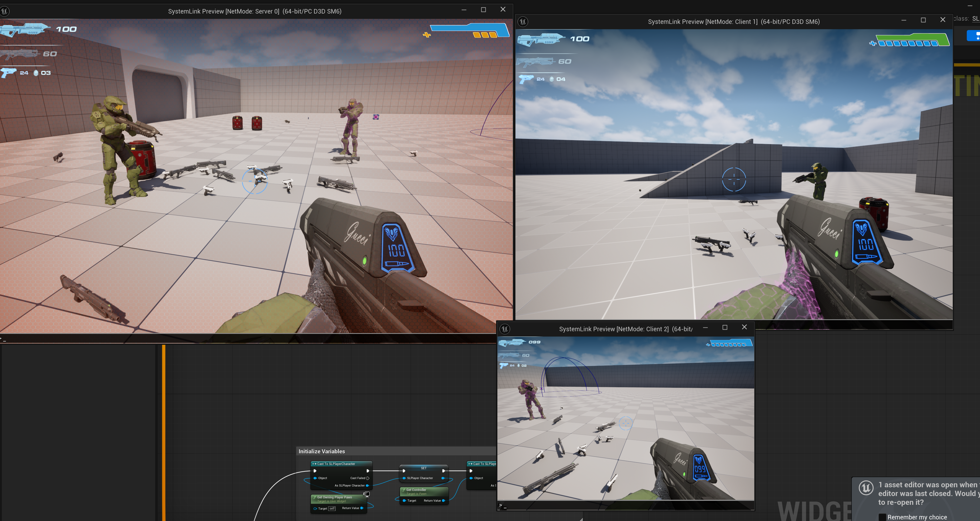Screen dimensions: 980x521
Task: Click the SET node exec input pin
Action: (x=404, y=471)
